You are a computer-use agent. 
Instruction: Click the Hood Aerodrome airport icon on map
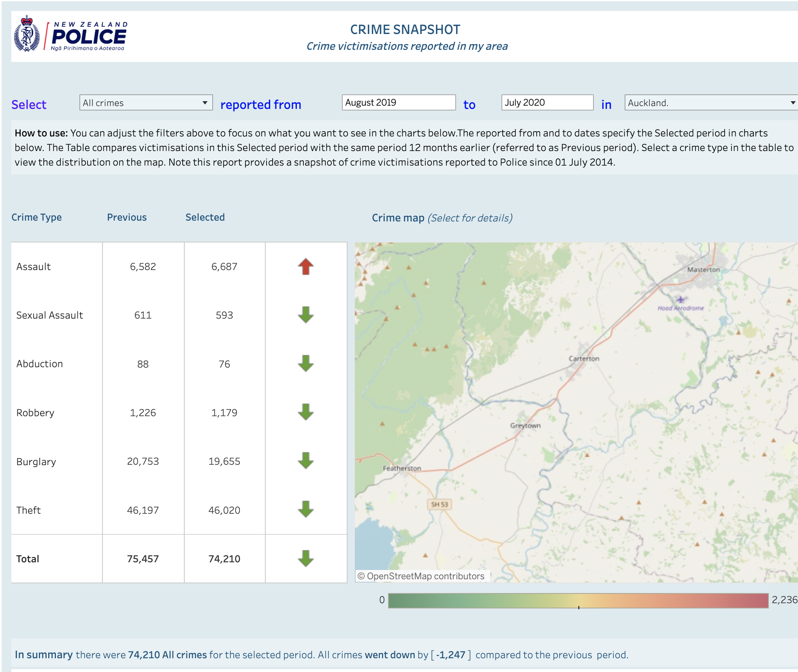point(680,300)
